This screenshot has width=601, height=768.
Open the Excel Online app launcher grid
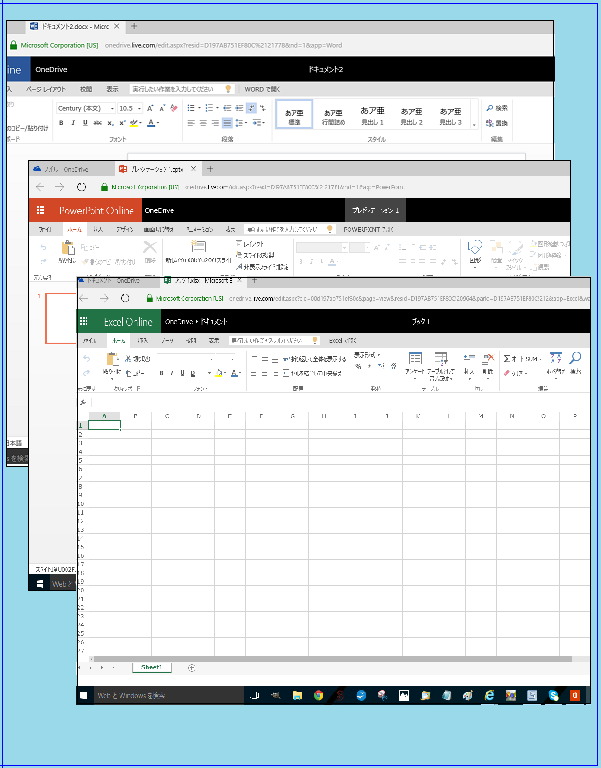[x=84, y=321]
